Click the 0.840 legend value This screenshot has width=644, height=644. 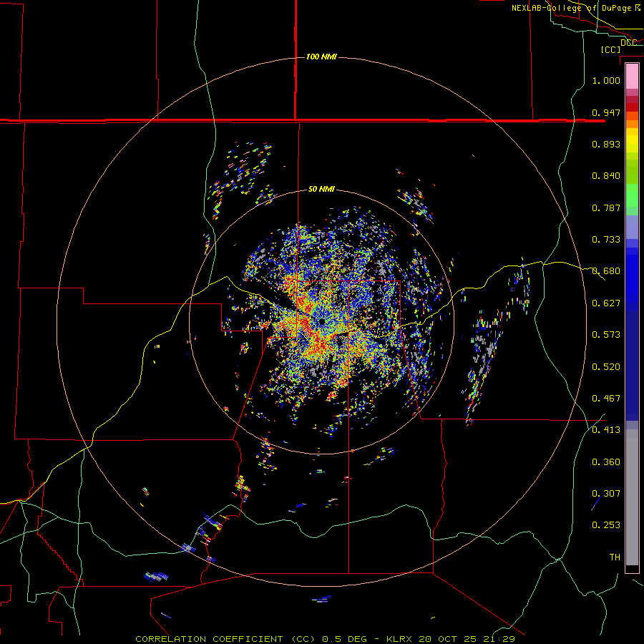click(x=606, y=176)
